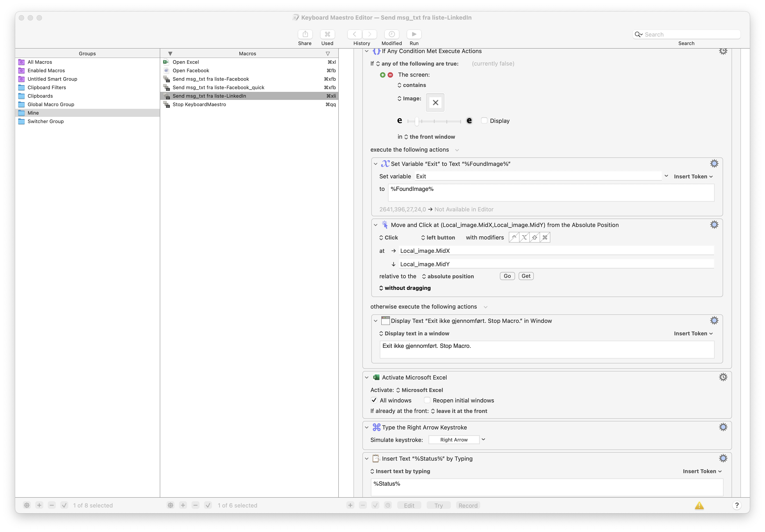
Task: Click the Modified clock icon
Action: pos(391,34)
